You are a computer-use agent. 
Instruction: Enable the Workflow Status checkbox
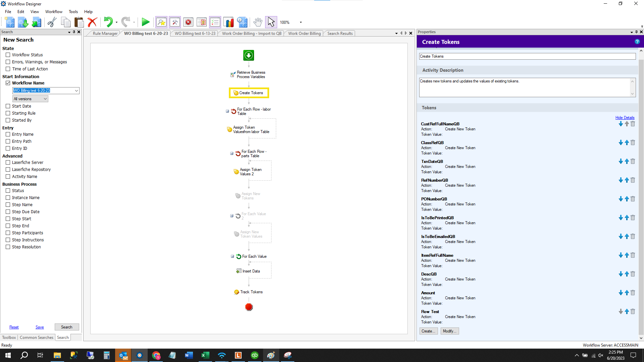(x=8, y=55)
